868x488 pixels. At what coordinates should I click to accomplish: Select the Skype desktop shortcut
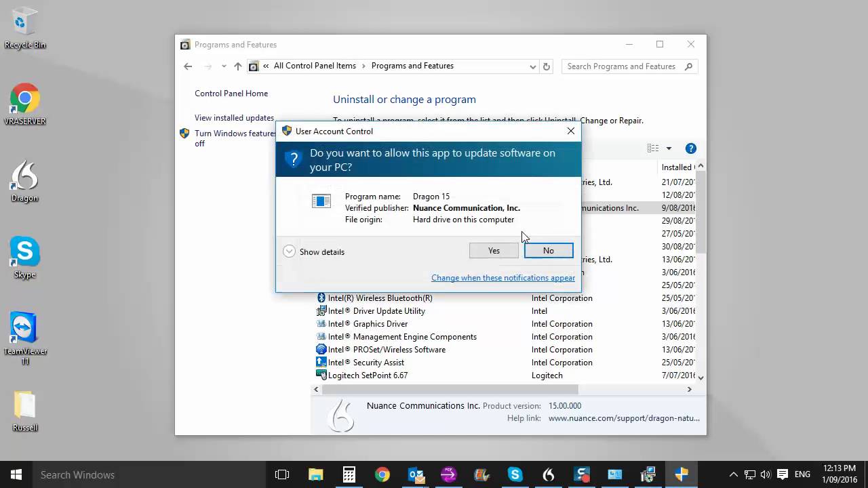tap(25, 258)
